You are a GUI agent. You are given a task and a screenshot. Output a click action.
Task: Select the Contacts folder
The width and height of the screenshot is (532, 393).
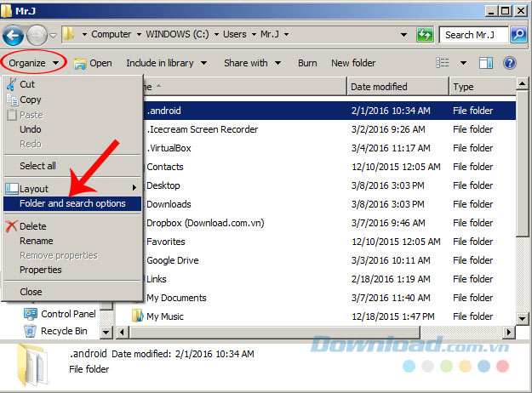click(165, 167)
